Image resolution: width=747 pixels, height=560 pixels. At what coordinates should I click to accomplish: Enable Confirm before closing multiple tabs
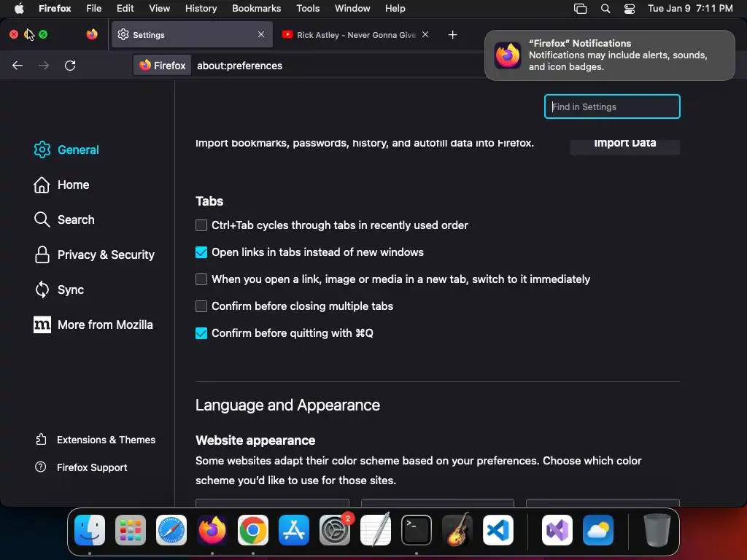click(x=201, y=306)
